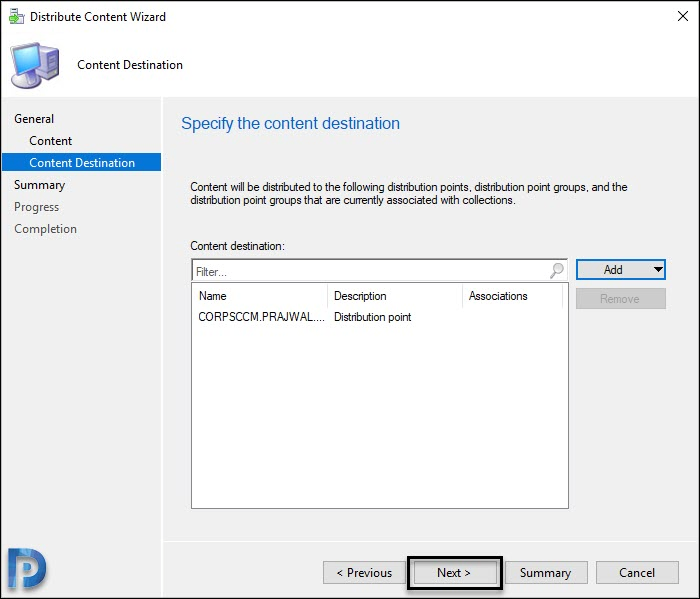Select the Completion step in sidebar
This screenshot has height=599, width=700.
click(45, 229)
